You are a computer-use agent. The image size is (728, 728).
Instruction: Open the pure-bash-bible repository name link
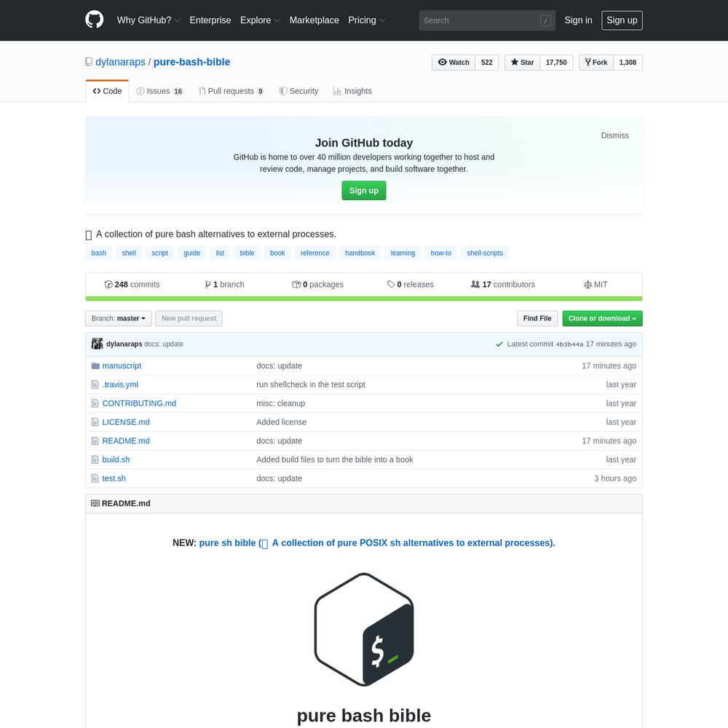(191, 62)
